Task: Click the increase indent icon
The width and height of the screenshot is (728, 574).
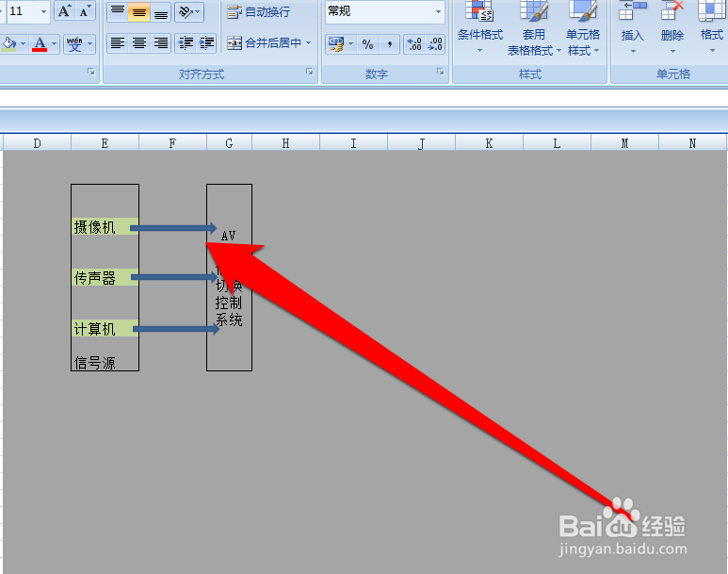Action: point(206,43)
